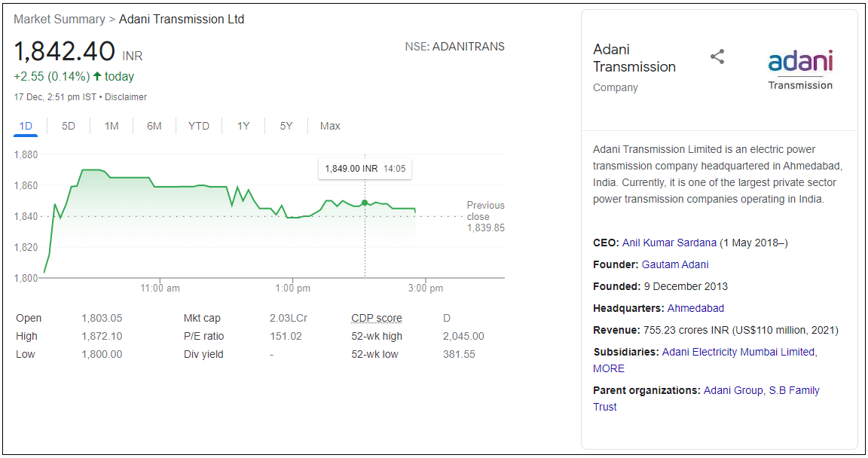Image resolution: width=868 pixels, height=458 pixels.
Task: Click the 11:00 am axis label
Action: (x=160, y=289)
